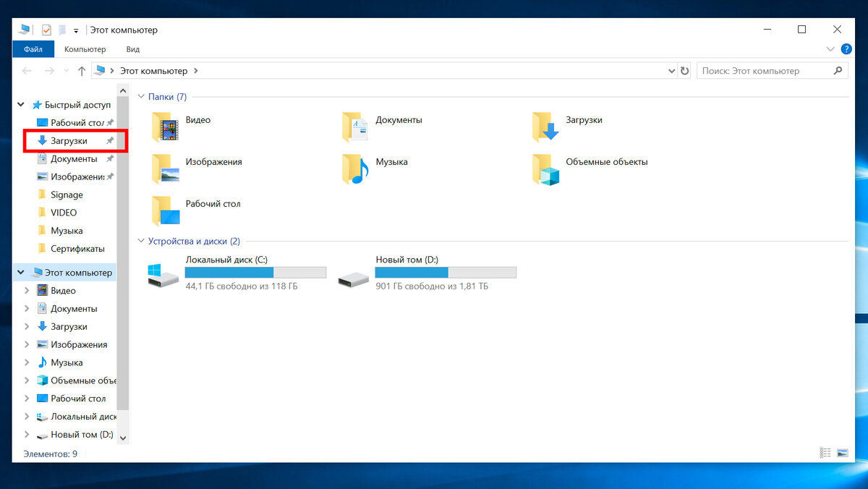
Task: Click the D: drive usage bar
Action: click(x=446, y=273)
